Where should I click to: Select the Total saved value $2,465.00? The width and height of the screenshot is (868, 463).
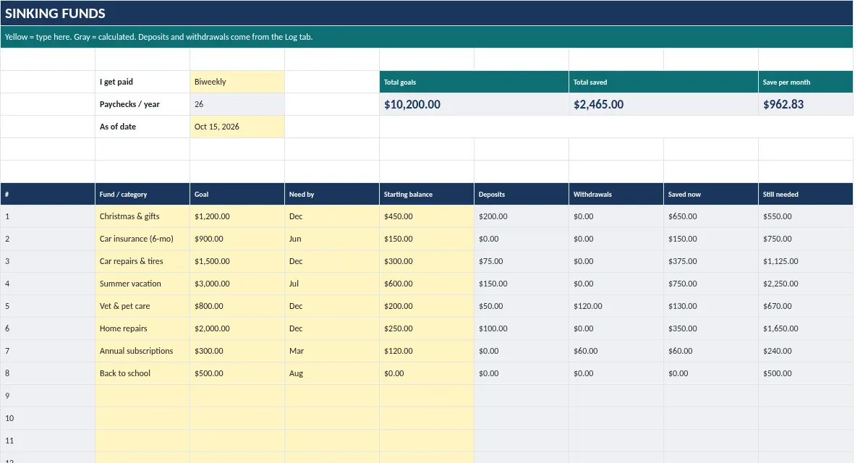click(664, 104)
